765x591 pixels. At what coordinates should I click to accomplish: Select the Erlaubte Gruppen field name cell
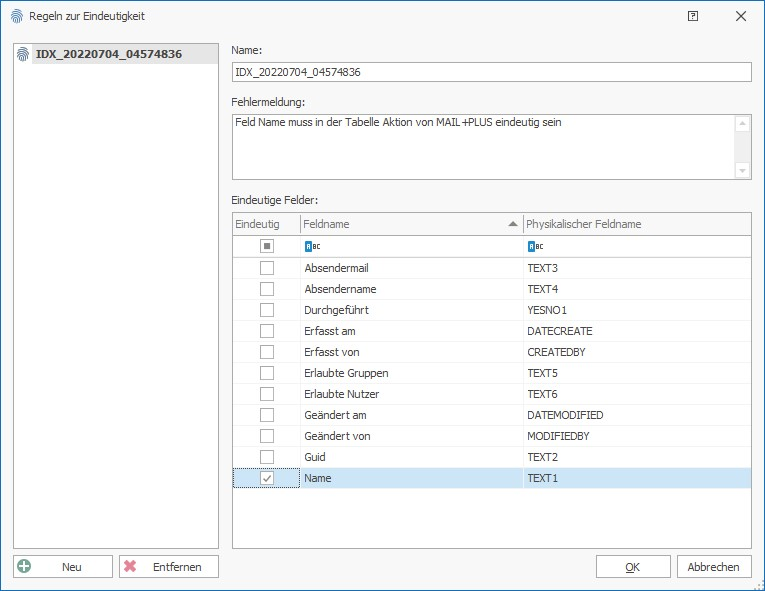pos(412,373)
